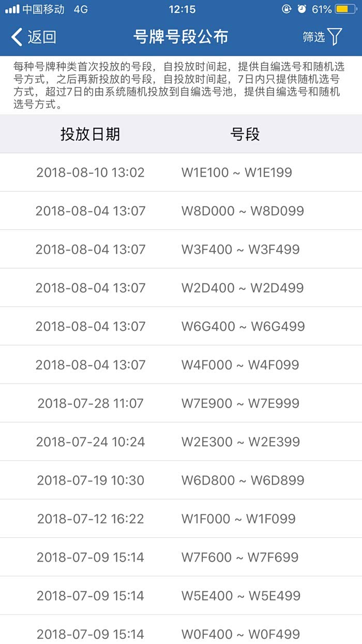Tap the 筛选 filter button text
362x644 pixels.
tap(314, 37)
